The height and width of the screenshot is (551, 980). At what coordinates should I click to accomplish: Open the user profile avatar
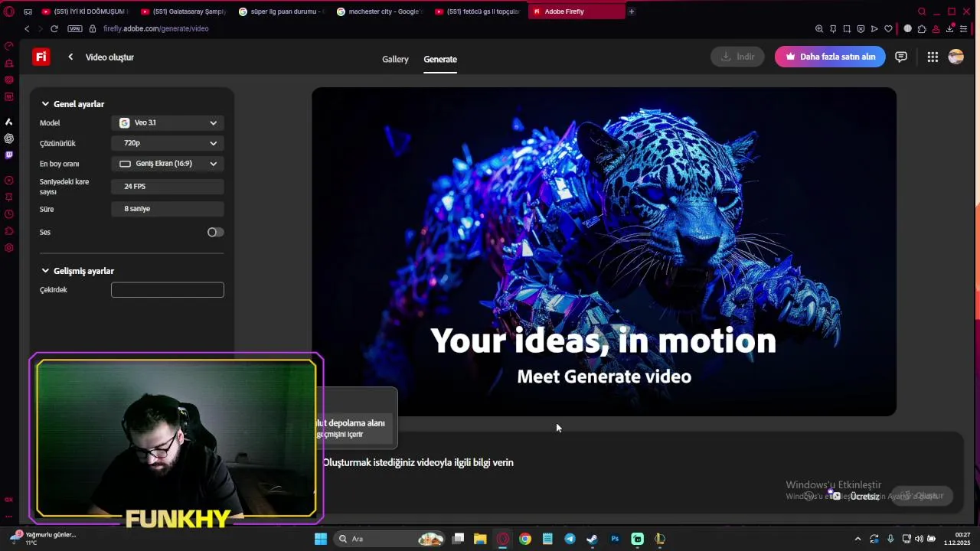(955, 57)
